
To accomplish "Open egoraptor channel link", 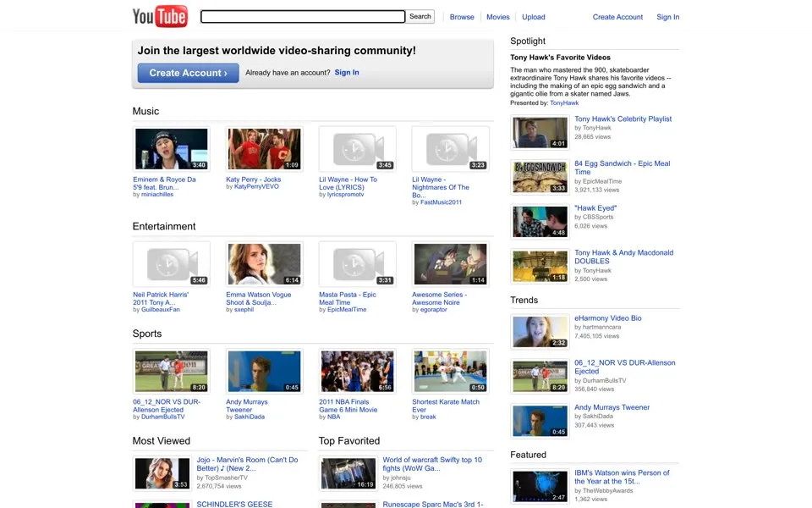I will tap(433, 310).
